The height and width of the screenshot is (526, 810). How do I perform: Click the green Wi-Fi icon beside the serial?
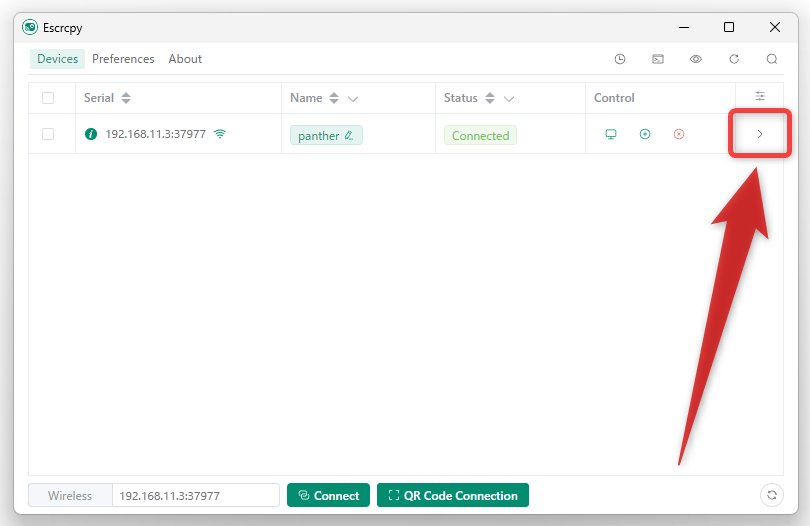coord(220,134)
